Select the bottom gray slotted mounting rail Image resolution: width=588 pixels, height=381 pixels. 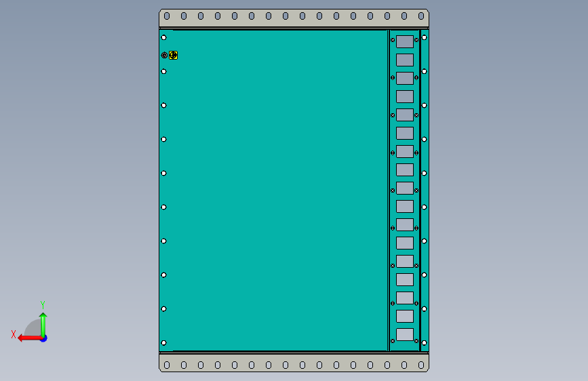(x=294, y=363)
